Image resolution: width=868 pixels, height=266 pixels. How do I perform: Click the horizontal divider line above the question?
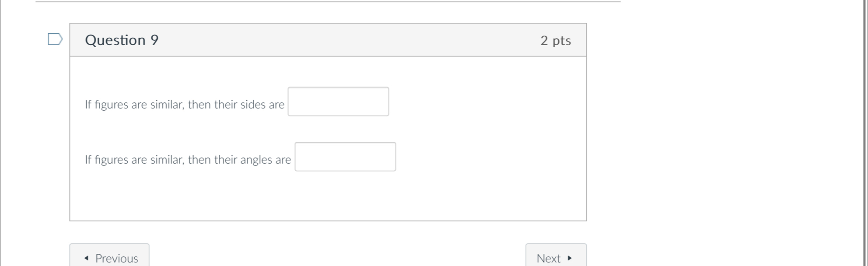(328, 2)
